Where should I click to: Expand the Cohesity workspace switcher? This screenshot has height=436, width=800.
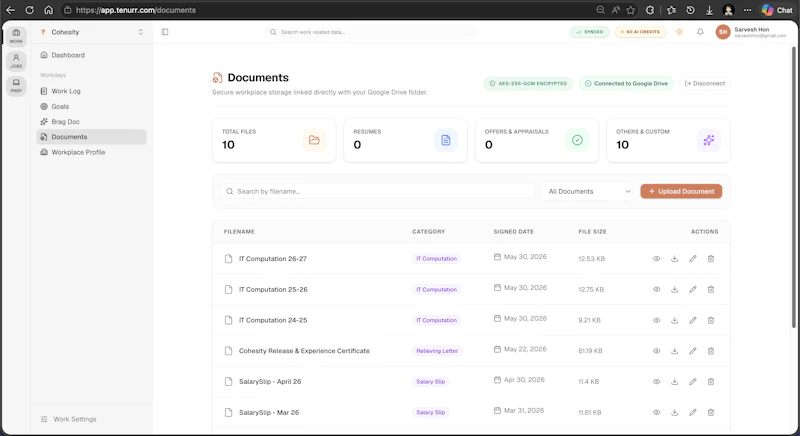coord(91,32)
